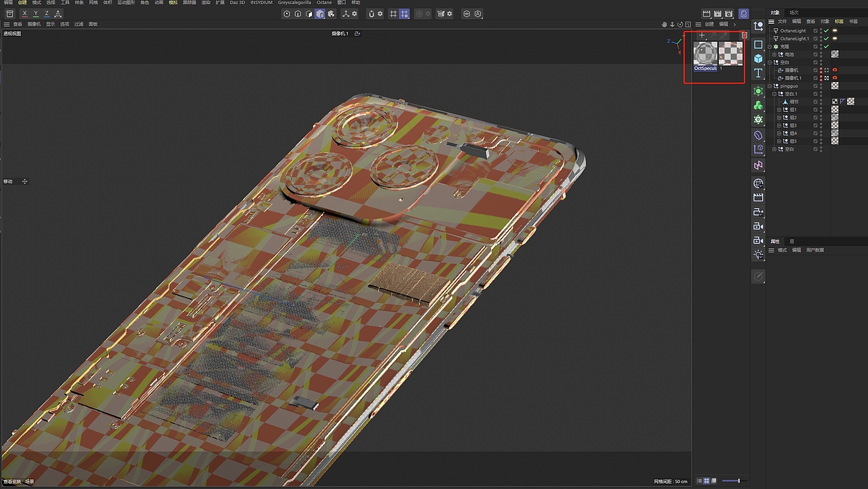Collapse the pingguo object tree

(770, 85)
